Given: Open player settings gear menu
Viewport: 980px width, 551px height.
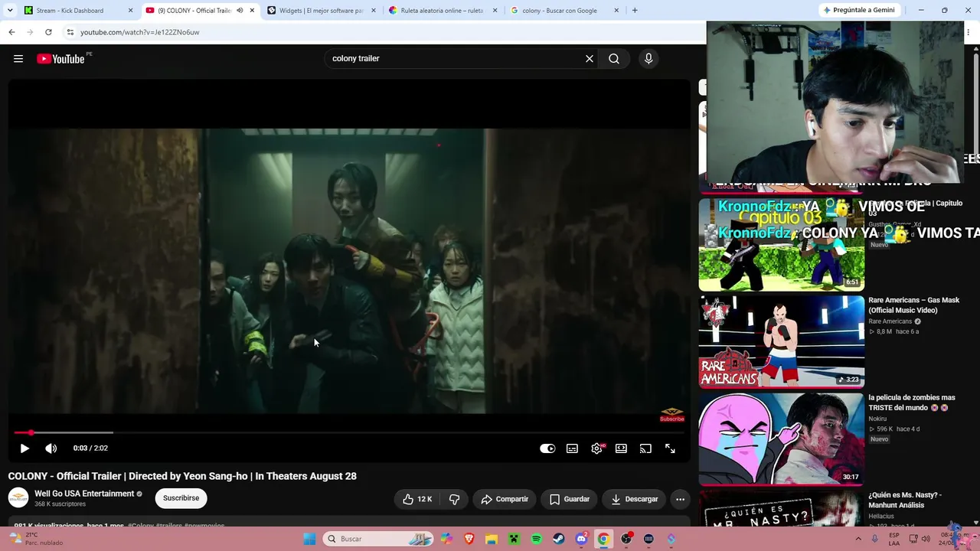Looking at the screenshot, I should tap(596, 448).
